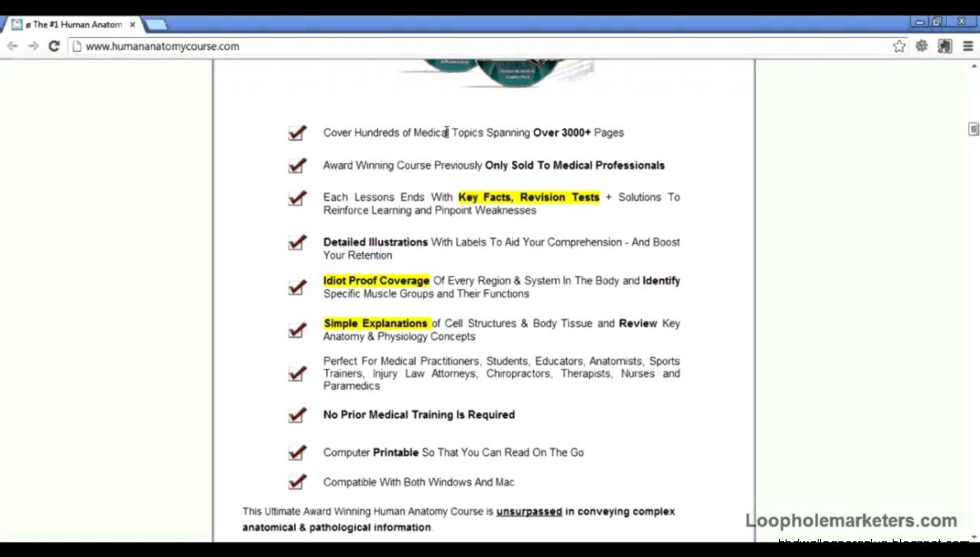Click the checkmark beside 'Simple Explanations'
Viewport: 980px width, 557px height.
pos(297,330)
